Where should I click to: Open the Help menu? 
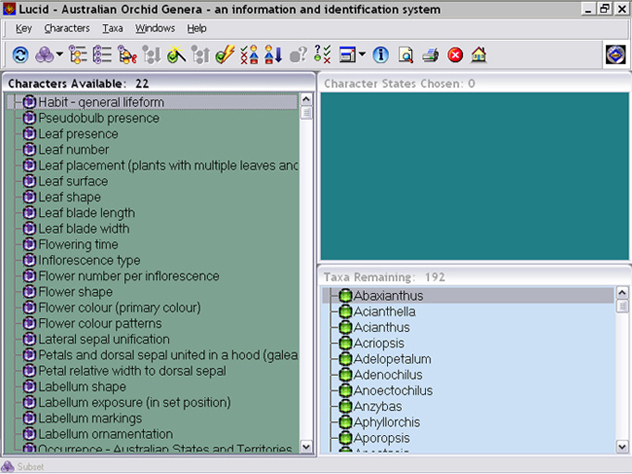click(197, 28)
